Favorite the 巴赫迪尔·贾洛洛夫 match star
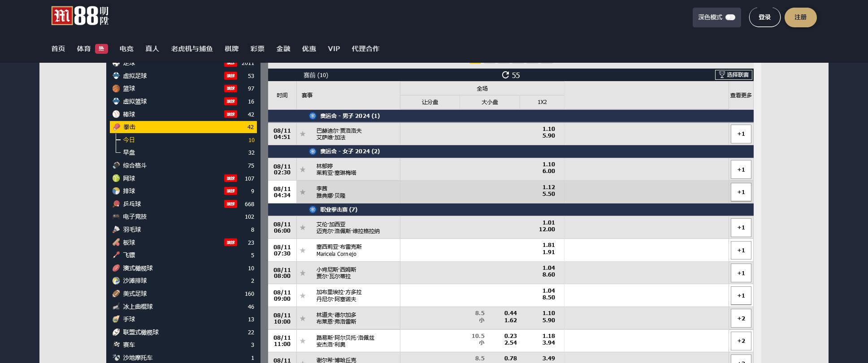Image resolution: width=868 pixels, height=363 pixels. click(303, 134)
